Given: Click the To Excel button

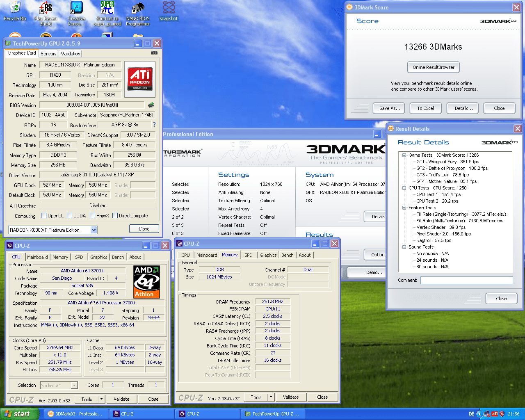Looking at the screenshot, I should pyautogui.click(x=425, y=108).
